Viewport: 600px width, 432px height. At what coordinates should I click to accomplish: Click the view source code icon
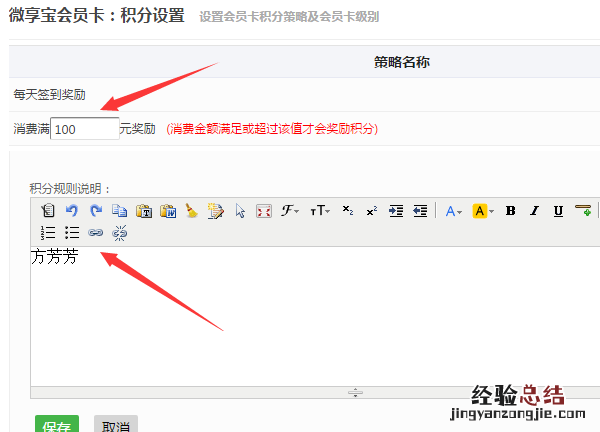coord(48,211)
